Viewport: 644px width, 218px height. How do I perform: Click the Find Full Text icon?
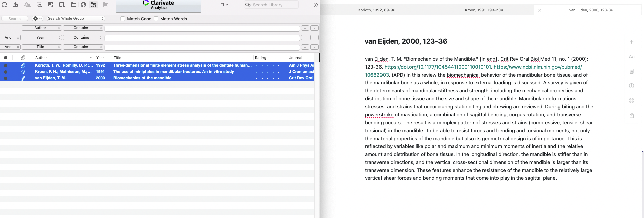tap(39, 5)
